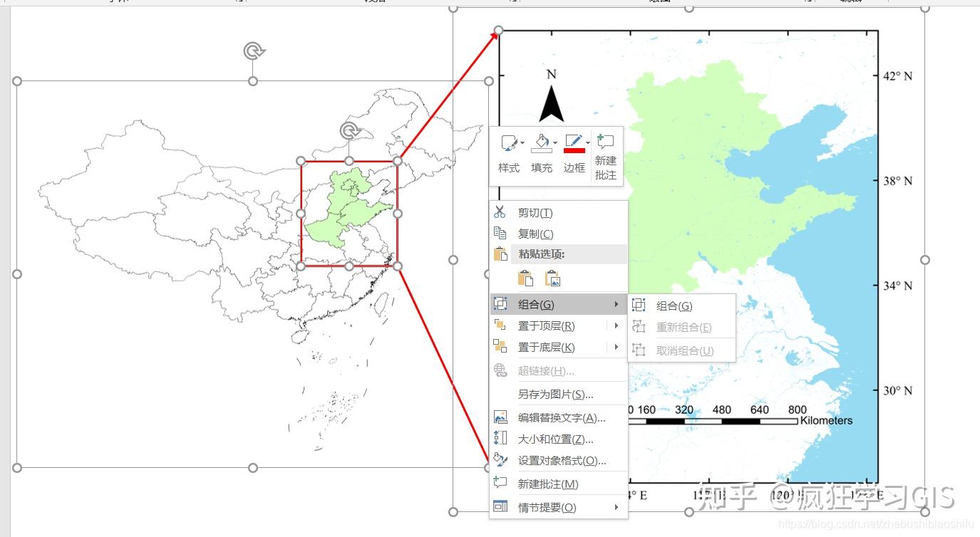The height and width of the screenshot is (537, 980).
Task: Click the new comment icon in context menu
Action: pos(500,483)
